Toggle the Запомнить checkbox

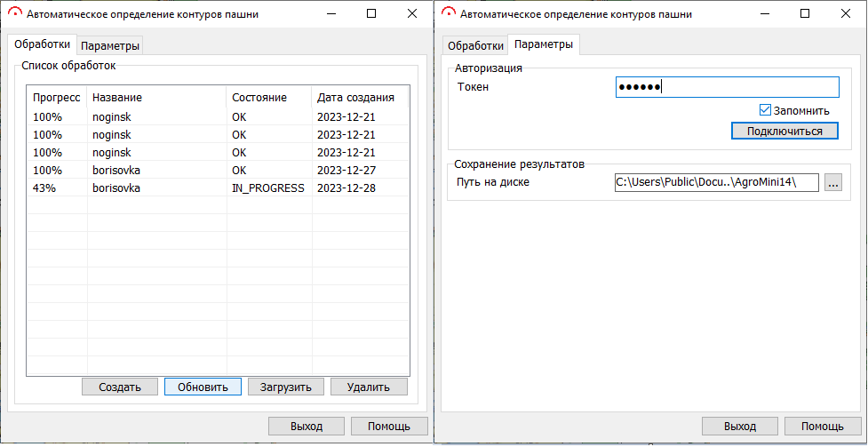tap(765, 110)
